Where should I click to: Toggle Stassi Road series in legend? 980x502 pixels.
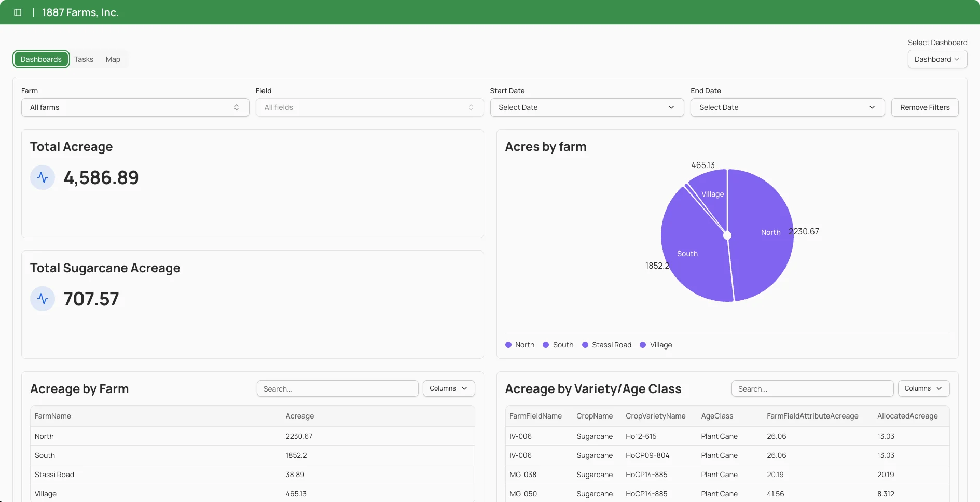(606, 345)
